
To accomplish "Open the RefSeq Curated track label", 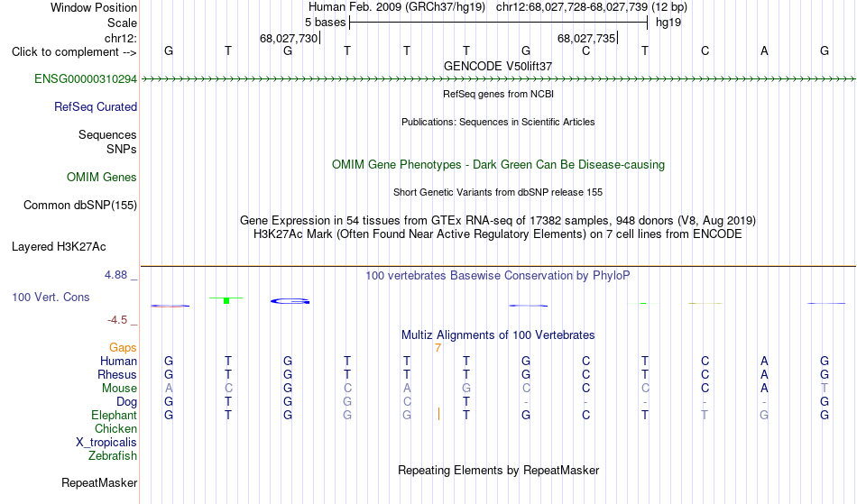I will pos(95,107).
